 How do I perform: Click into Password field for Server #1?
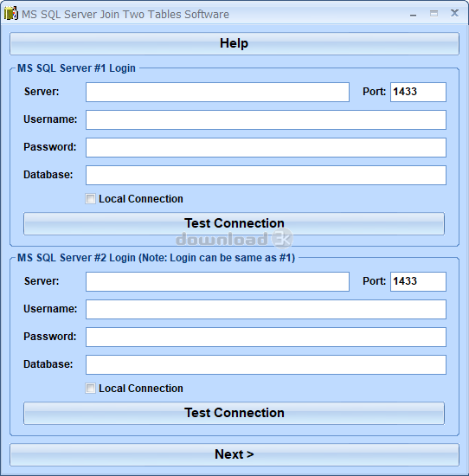pyautogui.click(x=266, y=147)
